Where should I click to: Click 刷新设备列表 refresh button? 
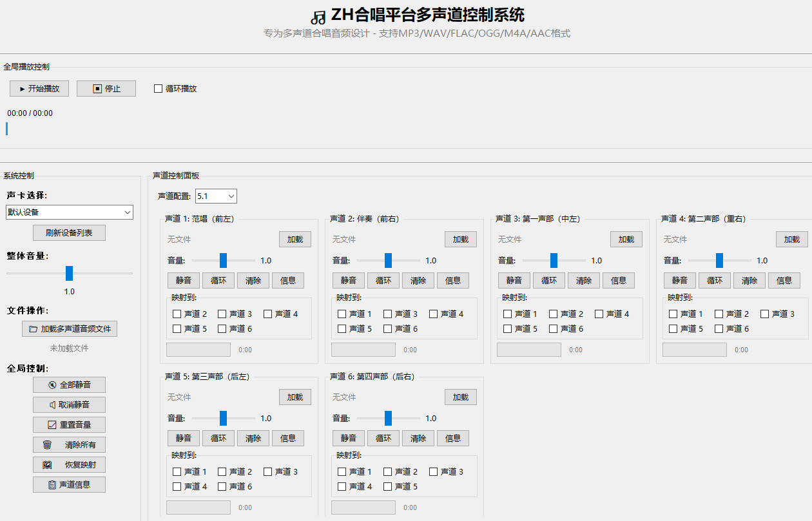[69, 233]
